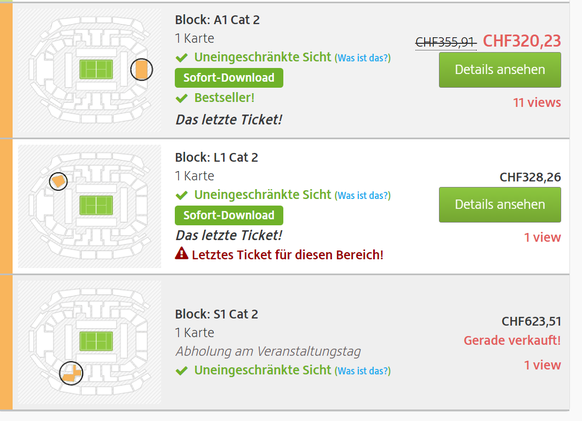Click green tennis court in L1 seat map

point(96,205)
